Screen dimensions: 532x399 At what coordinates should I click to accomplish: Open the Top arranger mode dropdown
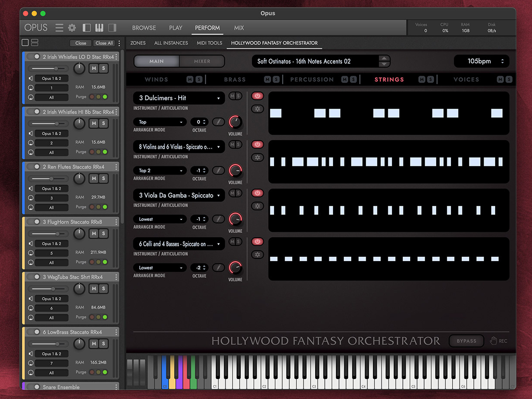coord(160,122)
